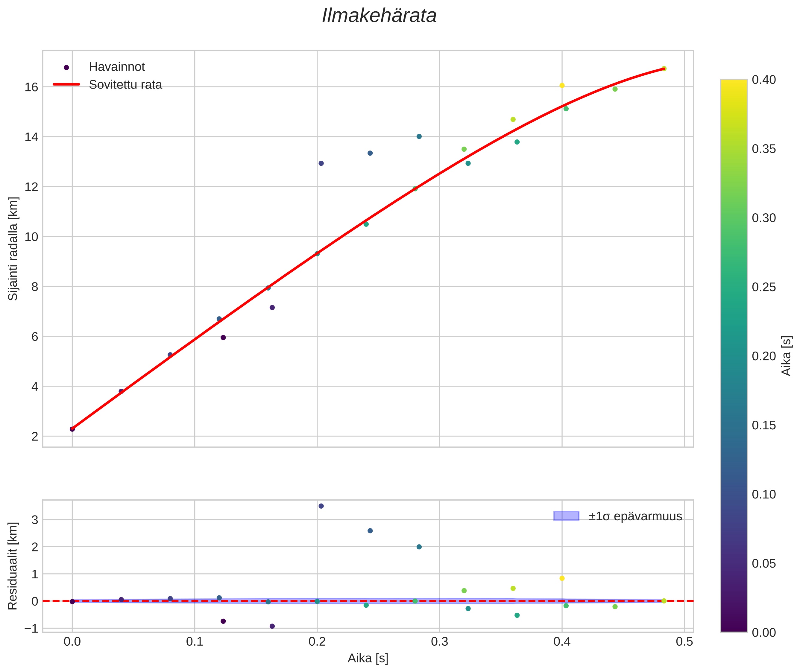
Task: Click the Sijainti radalla [km] axis label
Action: (x=13, y=249)
